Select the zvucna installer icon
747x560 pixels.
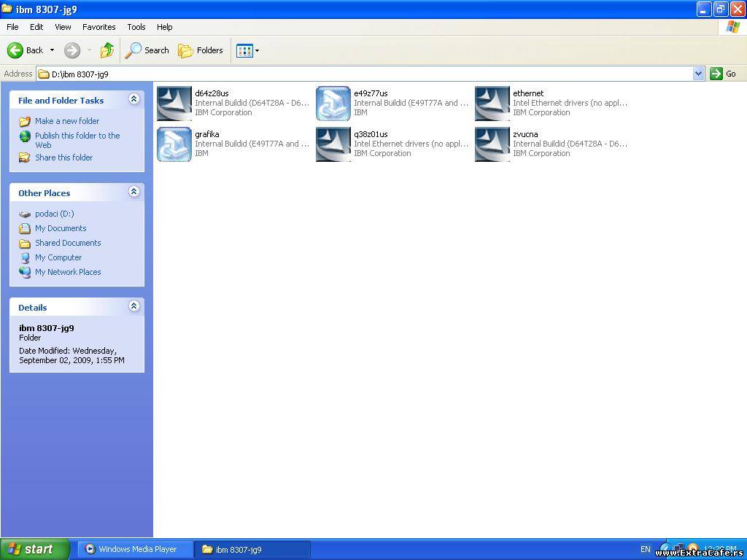pos(492,144)
